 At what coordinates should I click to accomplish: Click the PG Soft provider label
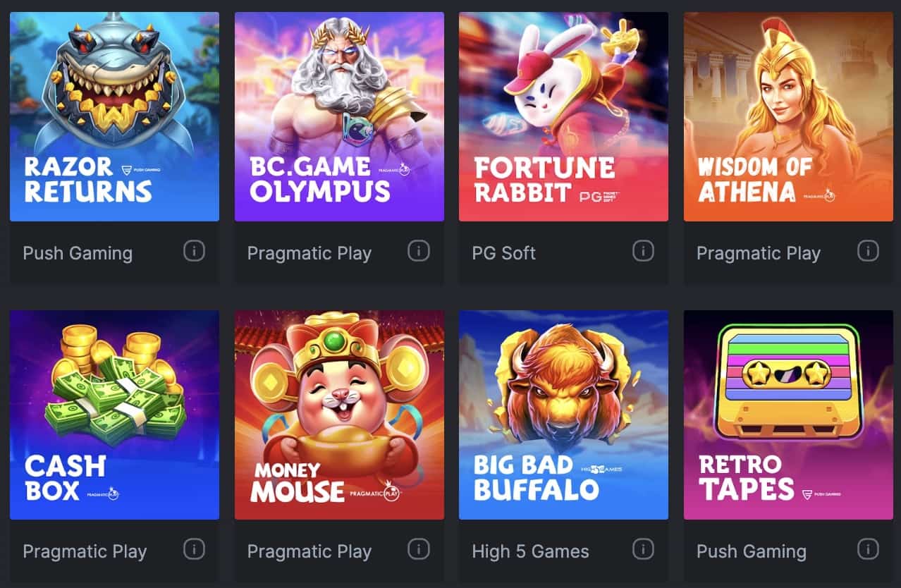pyautogui.click(x=504, y=253)
